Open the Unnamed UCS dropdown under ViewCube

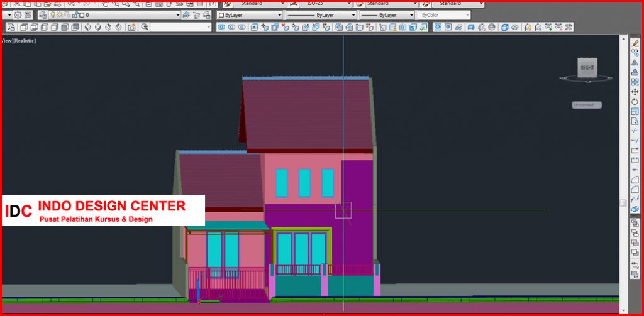point(587,105)
